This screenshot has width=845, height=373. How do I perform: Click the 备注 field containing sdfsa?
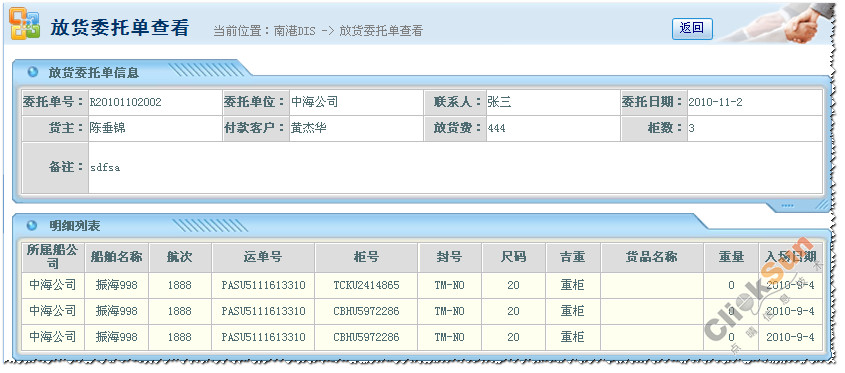(x=455, y=168)
